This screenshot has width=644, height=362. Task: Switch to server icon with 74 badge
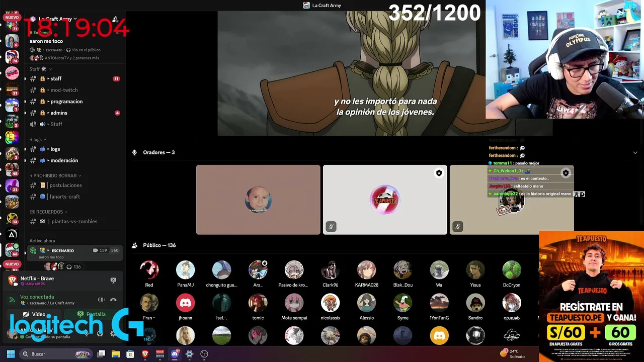point(12,57)
